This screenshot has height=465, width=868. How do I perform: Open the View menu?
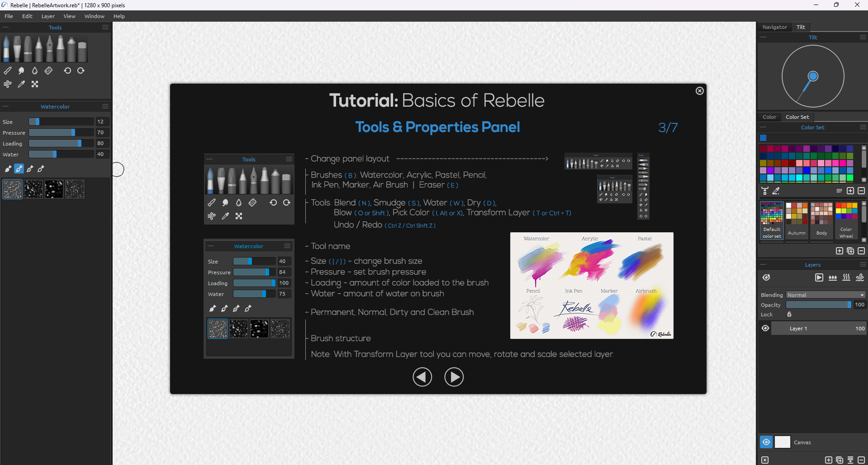click(x=69, y=16)
